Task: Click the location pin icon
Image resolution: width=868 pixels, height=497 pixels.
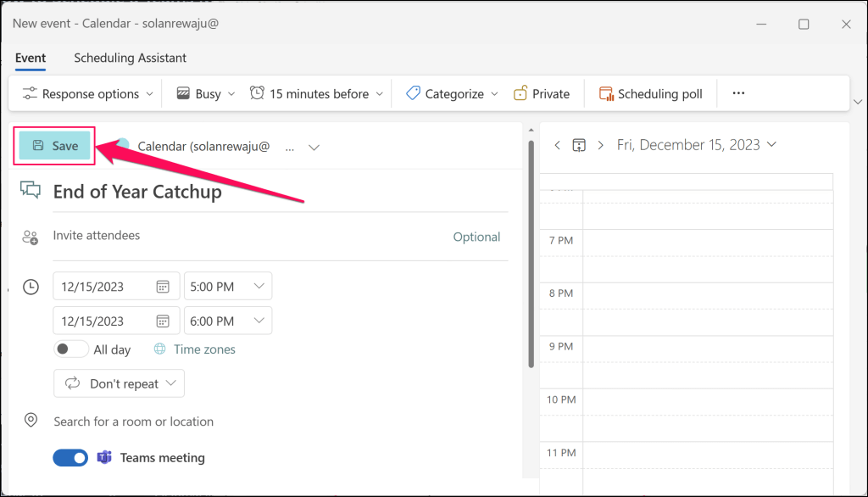Action: click(31, 420)
